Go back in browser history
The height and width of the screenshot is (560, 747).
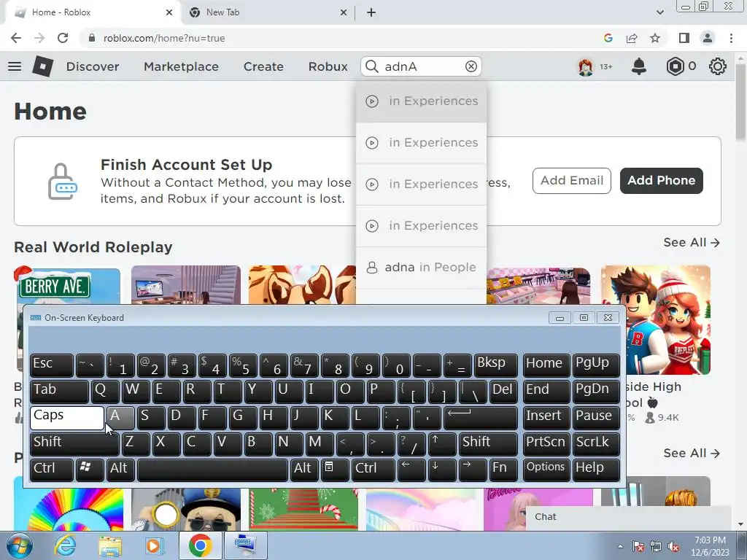[16, 38]
